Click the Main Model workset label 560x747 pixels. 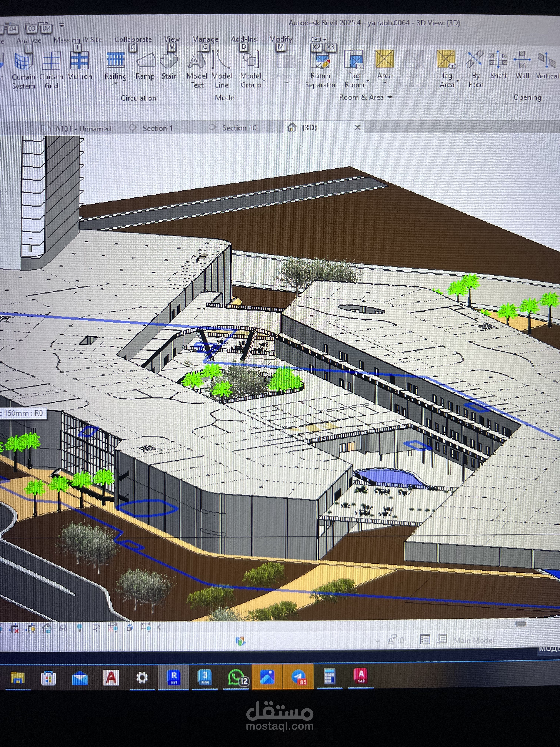click(x=473, y=640)
